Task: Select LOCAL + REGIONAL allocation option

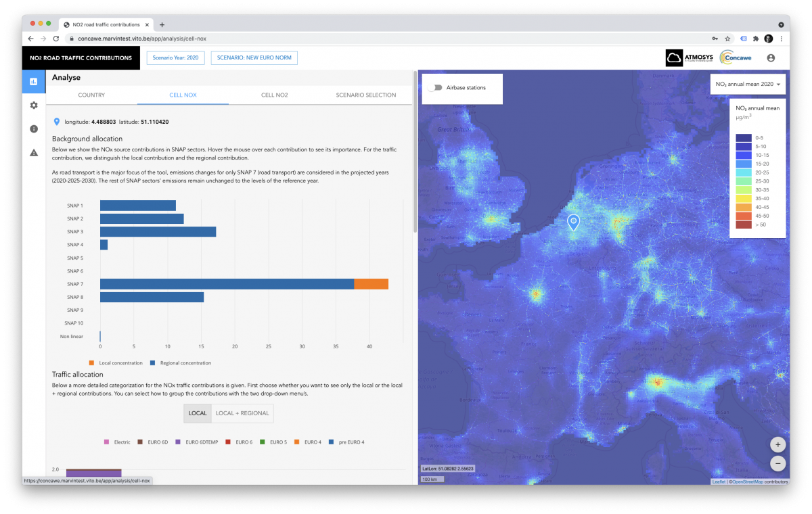Action: pyautogui.click(x=242, y=413)
